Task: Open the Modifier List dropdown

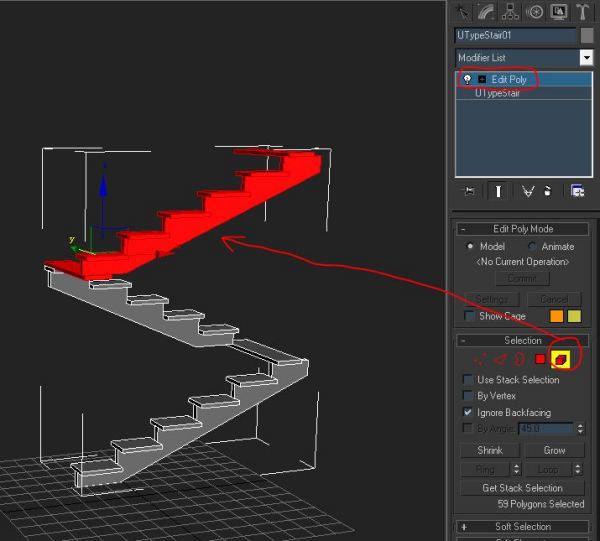Action: (524, 58)
